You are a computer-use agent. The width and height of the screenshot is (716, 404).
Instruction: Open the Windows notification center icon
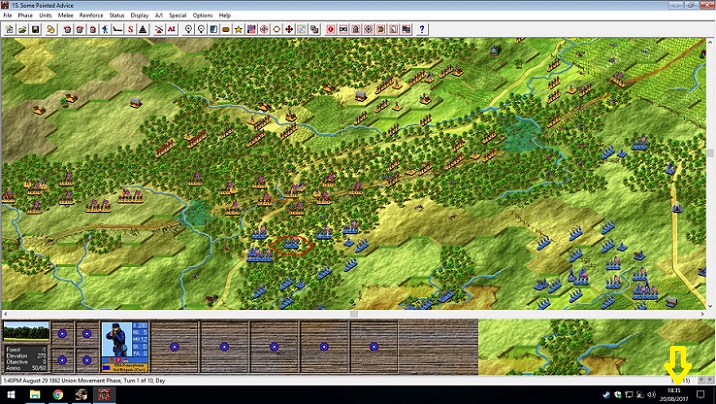tap(700, 394)
